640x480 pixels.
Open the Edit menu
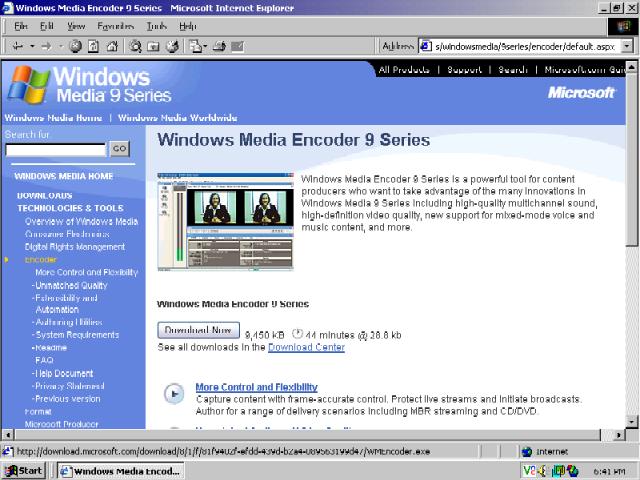[x=47, y=27]
